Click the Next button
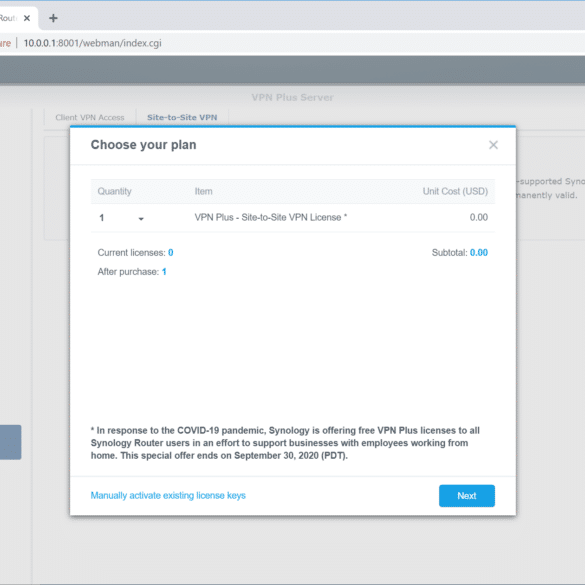Image resolution: width=585 pixels, height=585 pixels. [x=467, y=495]
